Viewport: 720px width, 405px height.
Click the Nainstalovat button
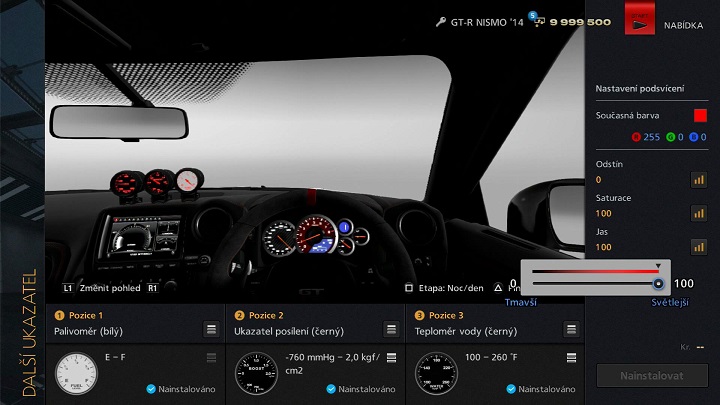(651, 376)
